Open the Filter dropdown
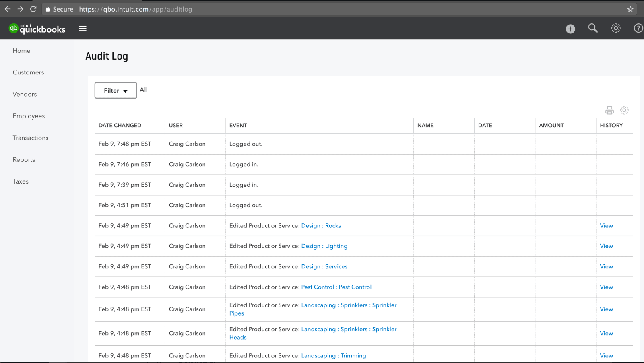Viewport: 644px width, 363px height. (116, 91)
